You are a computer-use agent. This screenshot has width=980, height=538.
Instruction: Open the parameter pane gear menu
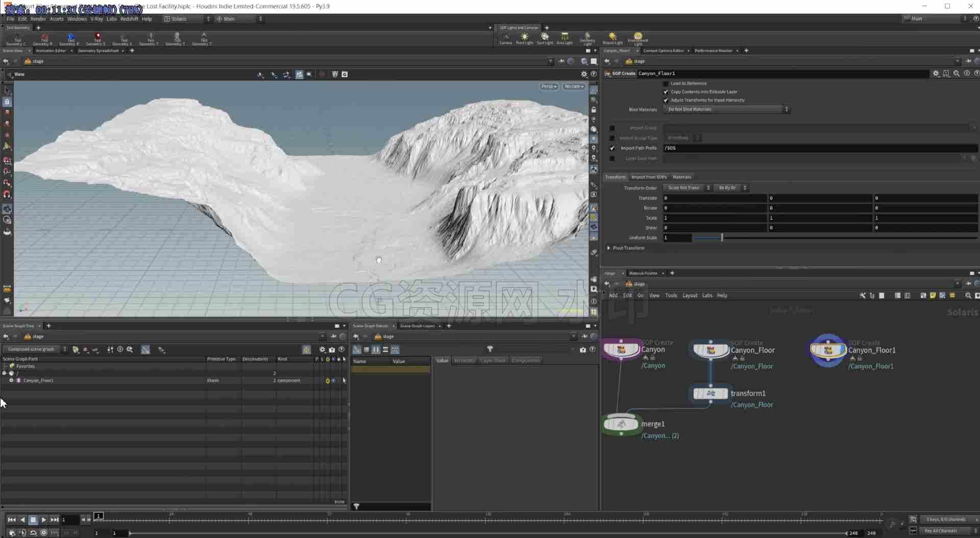click(x=936, y=74)
